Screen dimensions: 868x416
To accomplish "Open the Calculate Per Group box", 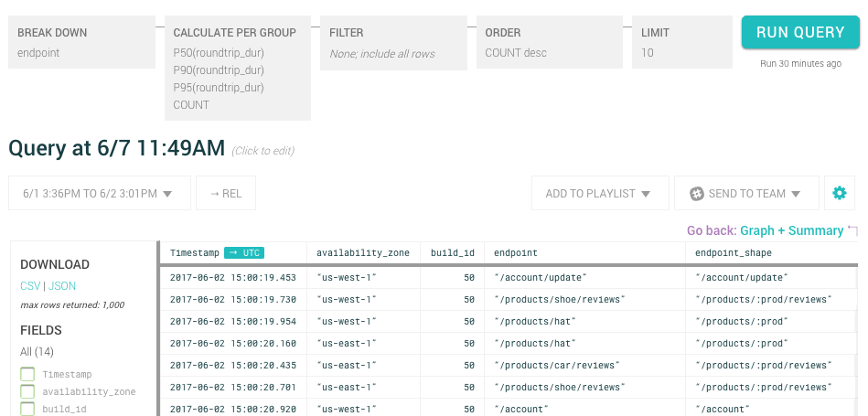I will point(237,69).
